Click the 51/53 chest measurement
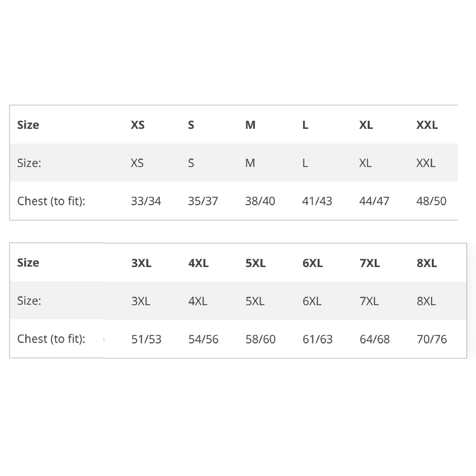The image size is (476, 476). click(x=146, y=339)
